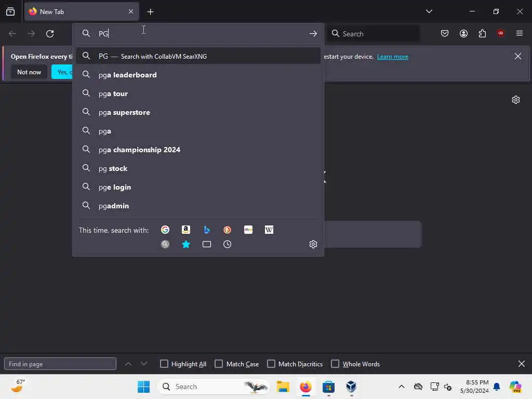532x399 pixels.
Task: Go to next find result arrow
Action: click(144, 364)
